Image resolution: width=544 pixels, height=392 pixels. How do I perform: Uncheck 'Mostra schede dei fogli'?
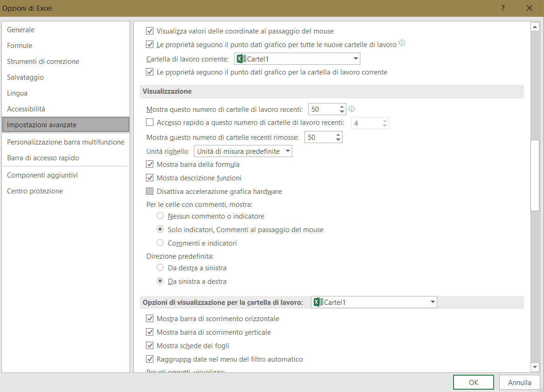150,346
